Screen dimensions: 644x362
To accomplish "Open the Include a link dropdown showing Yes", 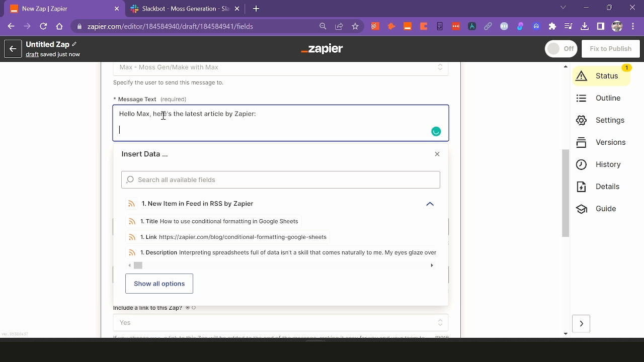I will click(x=281, y=323).
